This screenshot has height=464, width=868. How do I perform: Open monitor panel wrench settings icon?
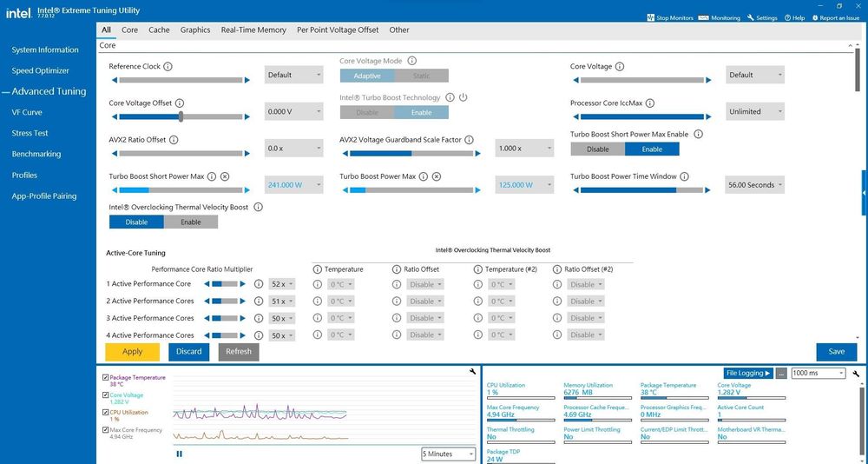(x=857, y=374)
